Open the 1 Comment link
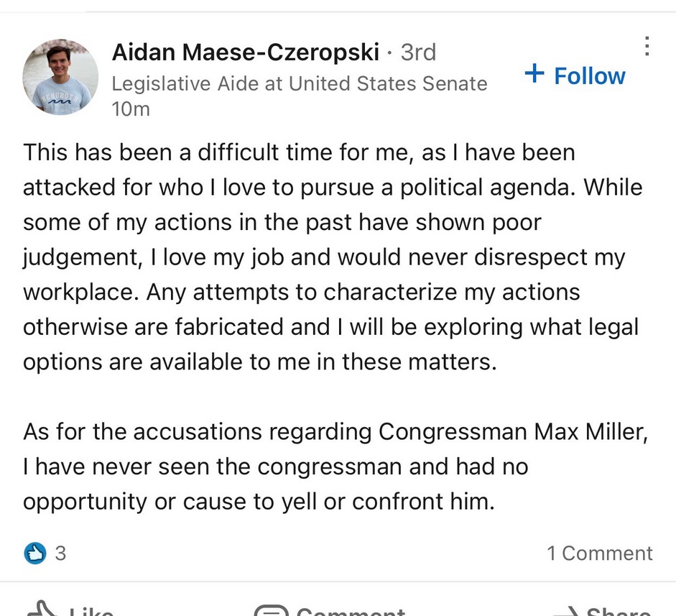The height and width of the screenshot is (616, 676). 600,553
